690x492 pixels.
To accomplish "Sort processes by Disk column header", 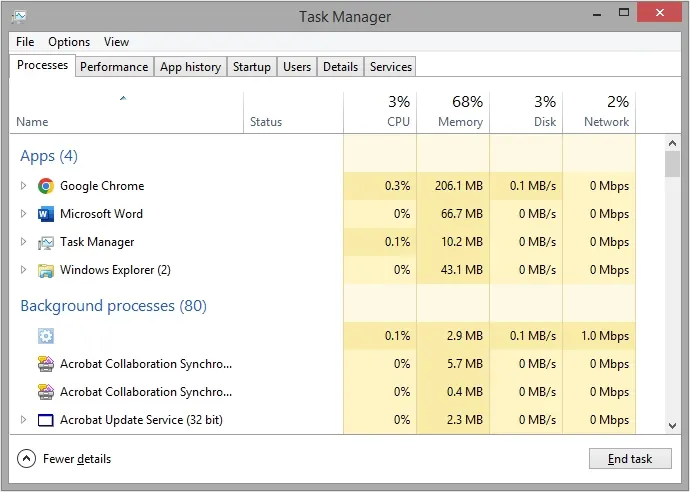I will coord(526,113).
